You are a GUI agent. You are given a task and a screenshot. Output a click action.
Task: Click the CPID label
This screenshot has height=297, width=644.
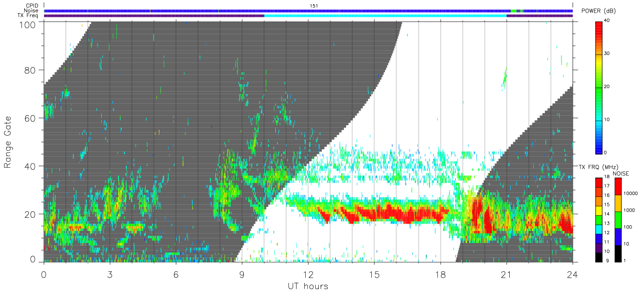pos(32,6)
